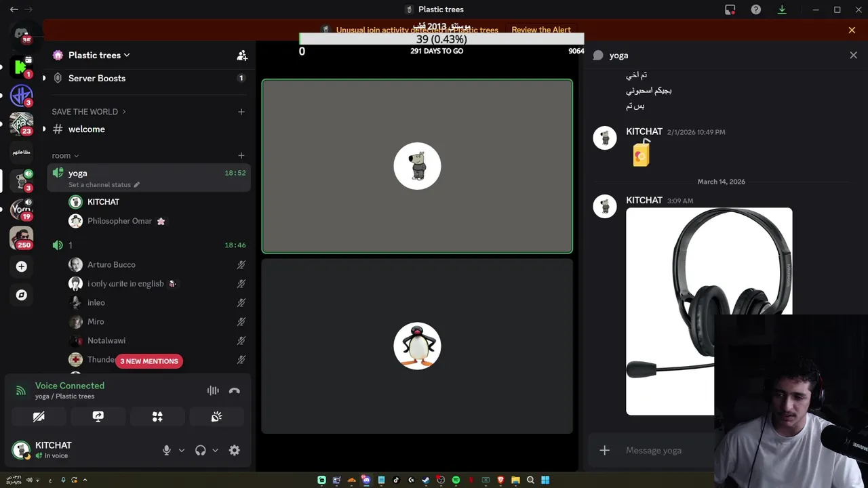Open File Explorer from the taskbar
Screen dimensions: 868x488
tap(515, 480)
